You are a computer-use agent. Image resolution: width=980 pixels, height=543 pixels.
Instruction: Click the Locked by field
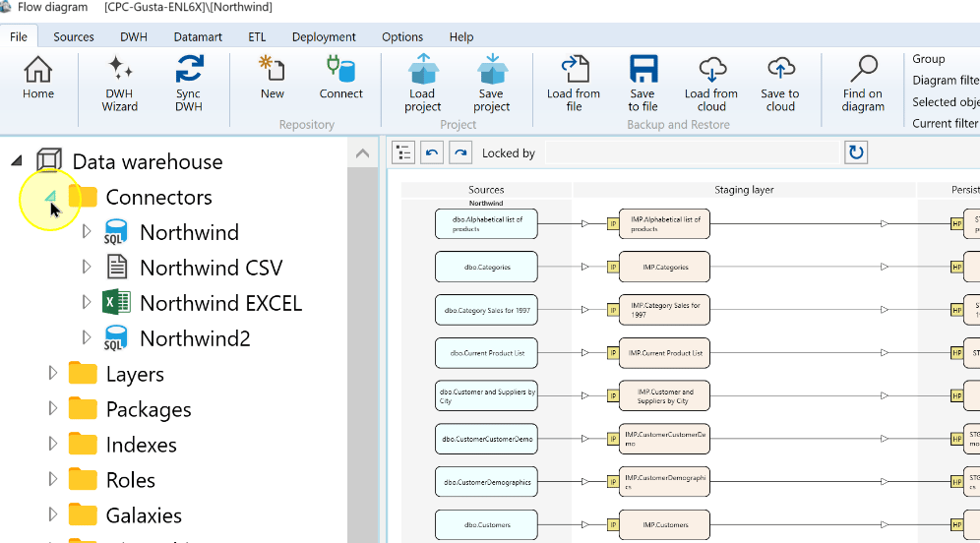point(692,152)
